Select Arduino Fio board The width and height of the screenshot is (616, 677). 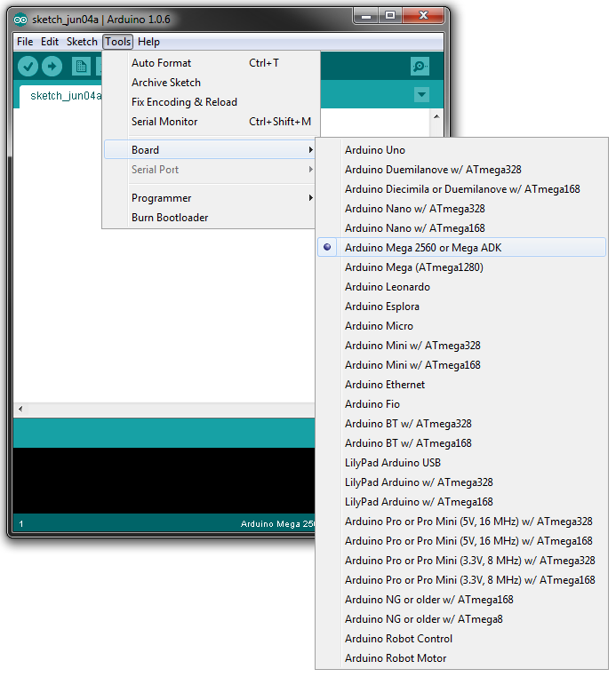point(461,404)
